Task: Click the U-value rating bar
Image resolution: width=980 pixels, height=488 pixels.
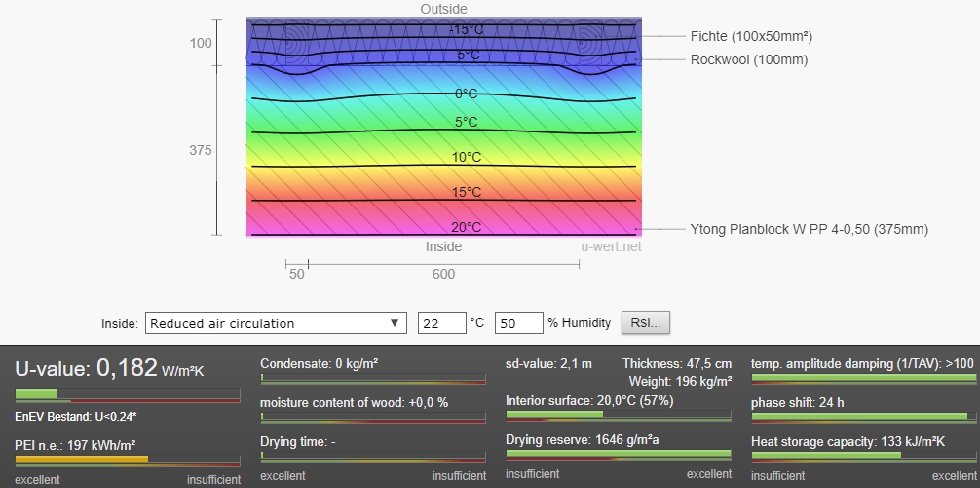Action: (128, 394)
